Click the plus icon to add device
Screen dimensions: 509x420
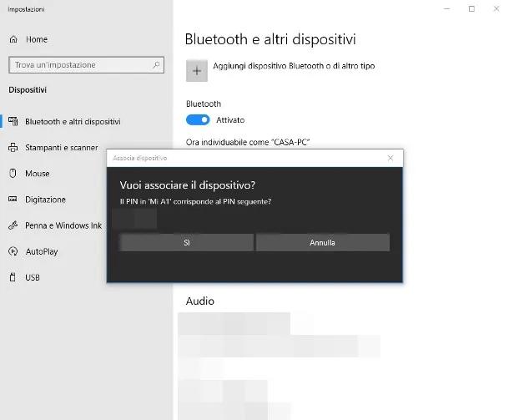click(x=197, y=70)
